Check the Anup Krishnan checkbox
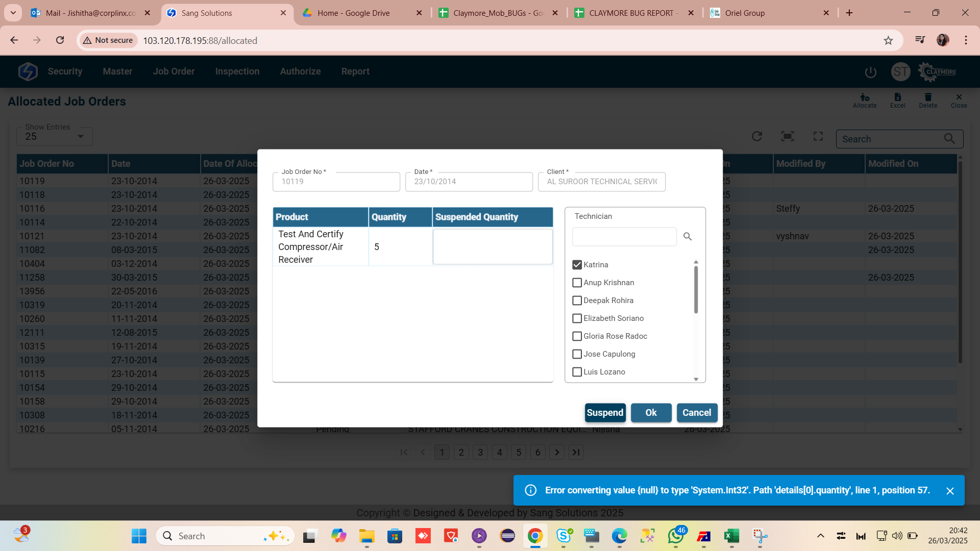The image size is (980, 551). coord(577,283)
